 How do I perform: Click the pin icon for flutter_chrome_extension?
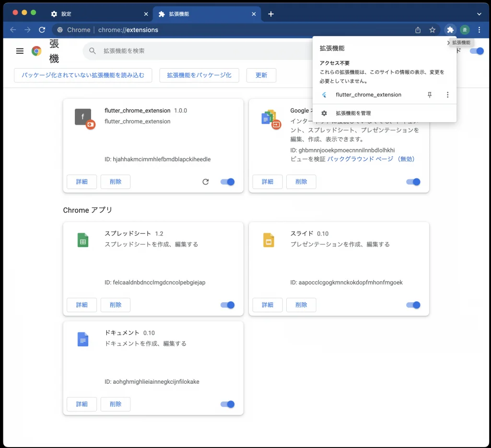[430, 95]
